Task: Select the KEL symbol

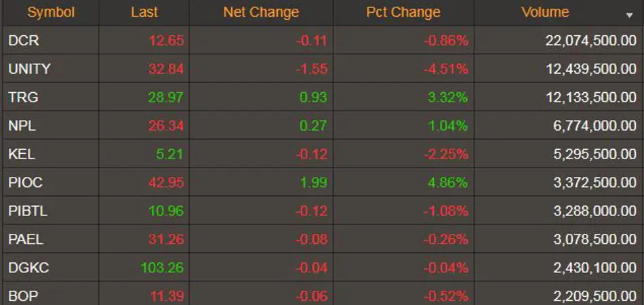Action: pos(22,154)
